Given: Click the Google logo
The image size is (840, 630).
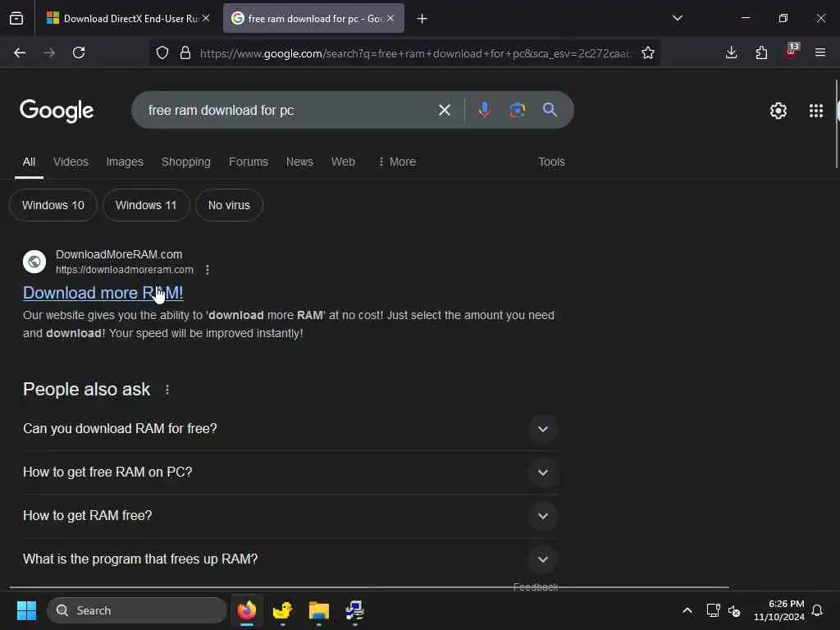Looking at the screenshot, I should [x=57, y=111].
